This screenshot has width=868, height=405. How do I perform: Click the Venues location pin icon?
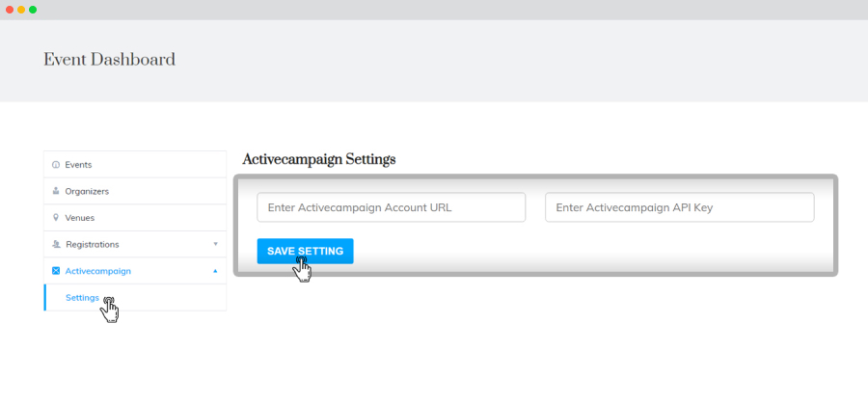[55, 217]
